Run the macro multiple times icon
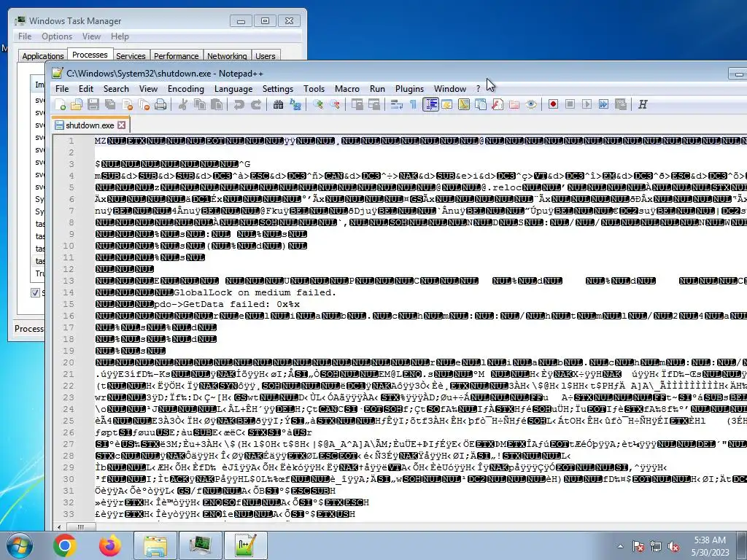The image size is (747, 560). (603, 105)
